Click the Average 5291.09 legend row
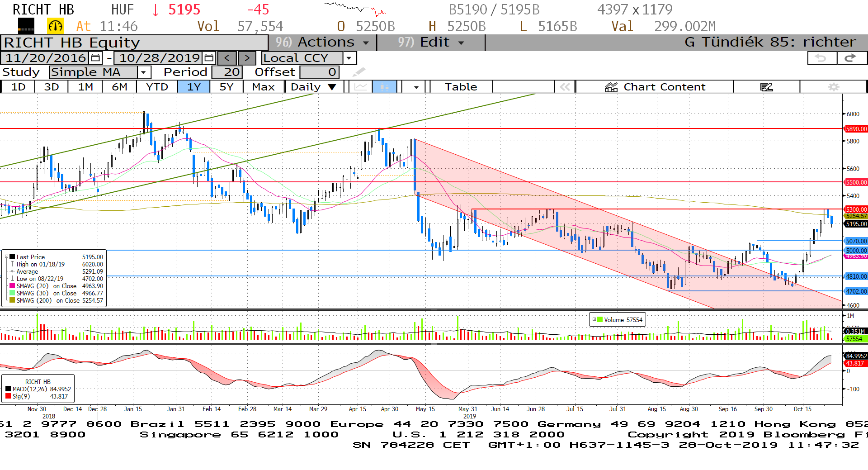The image size is (868, 470). click(x=56, y=271)
